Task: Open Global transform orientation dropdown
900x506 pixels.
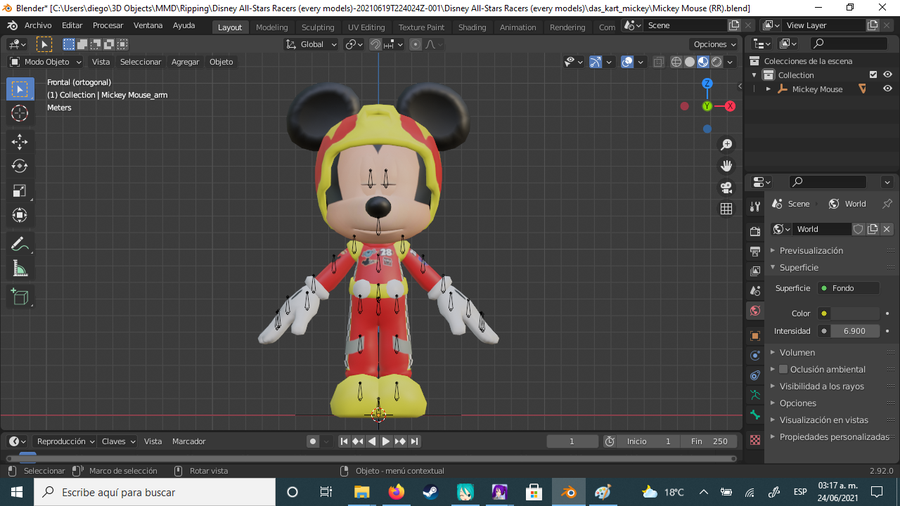Action: [x=311, y=44]
